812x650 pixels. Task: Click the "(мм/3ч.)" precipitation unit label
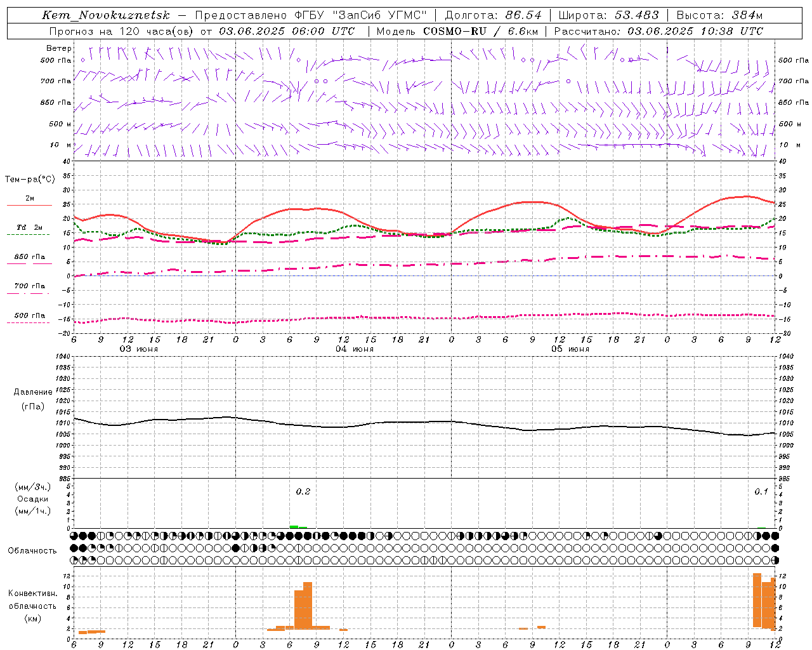[x=33, y=487]
